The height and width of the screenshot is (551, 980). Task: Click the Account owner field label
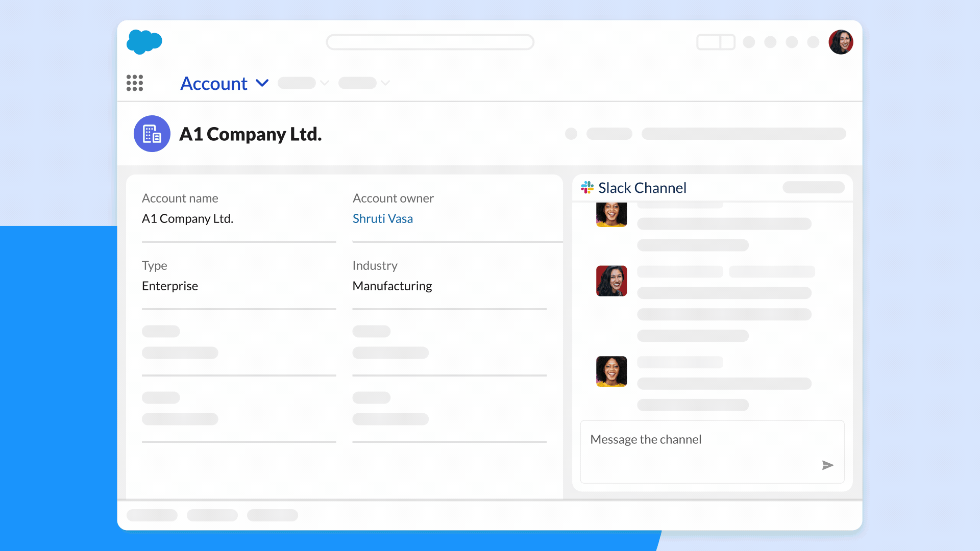click(393, 198)
